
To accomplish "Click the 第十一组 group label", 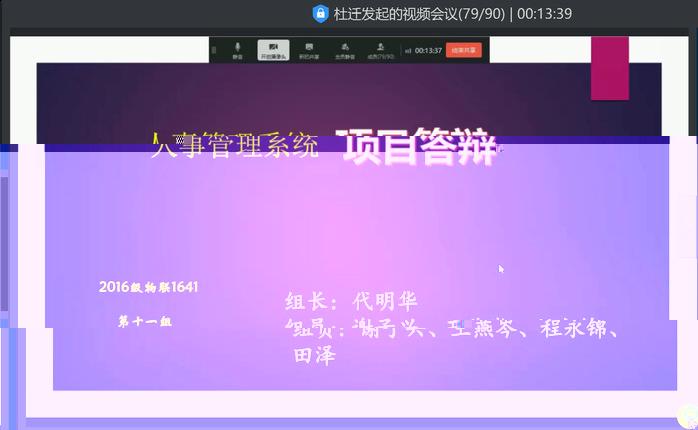I will point(145,322).
